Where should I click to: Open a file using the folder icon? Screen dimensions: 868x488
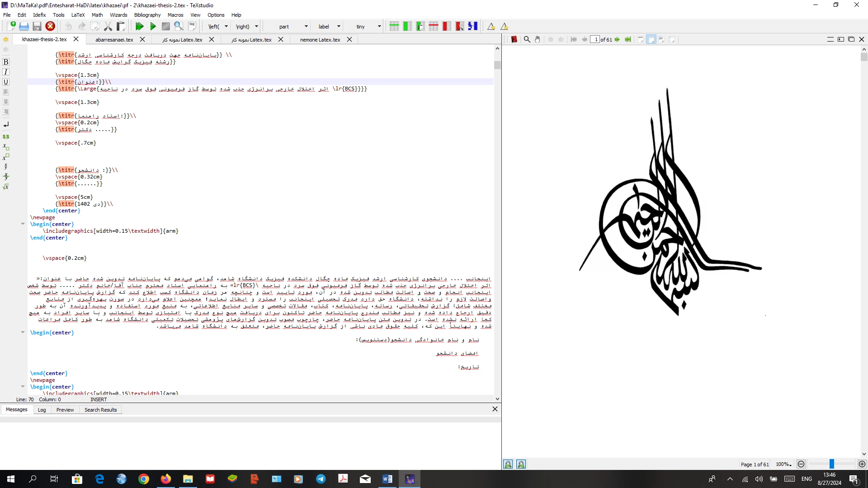point(24,26)
